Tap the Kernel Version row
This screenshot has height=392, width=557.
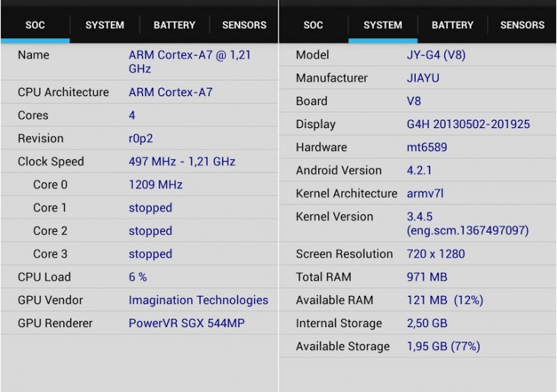417,223
